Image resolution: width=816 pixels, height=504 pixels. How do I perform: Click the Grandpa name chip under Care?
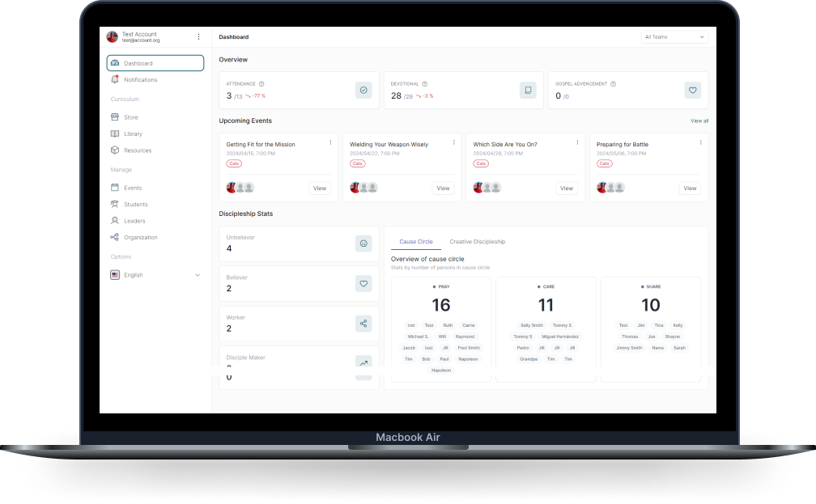click(528, 359)
